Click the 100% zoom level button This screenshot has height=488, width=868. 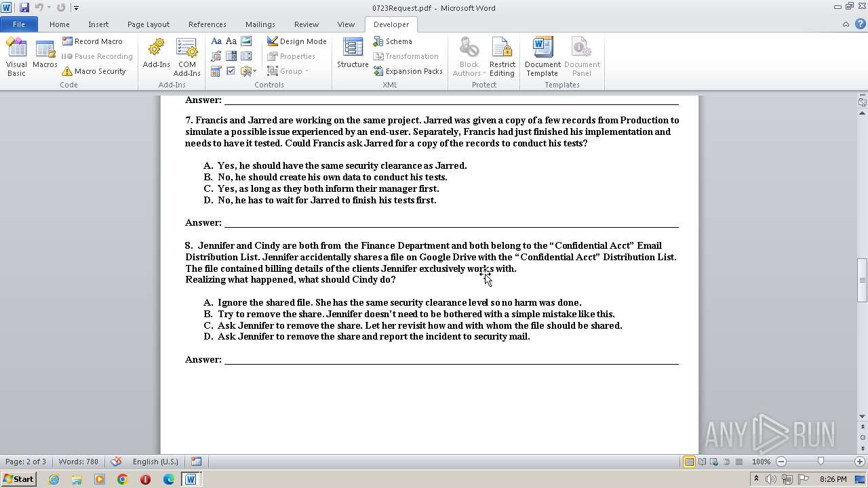tap(761, 462)
